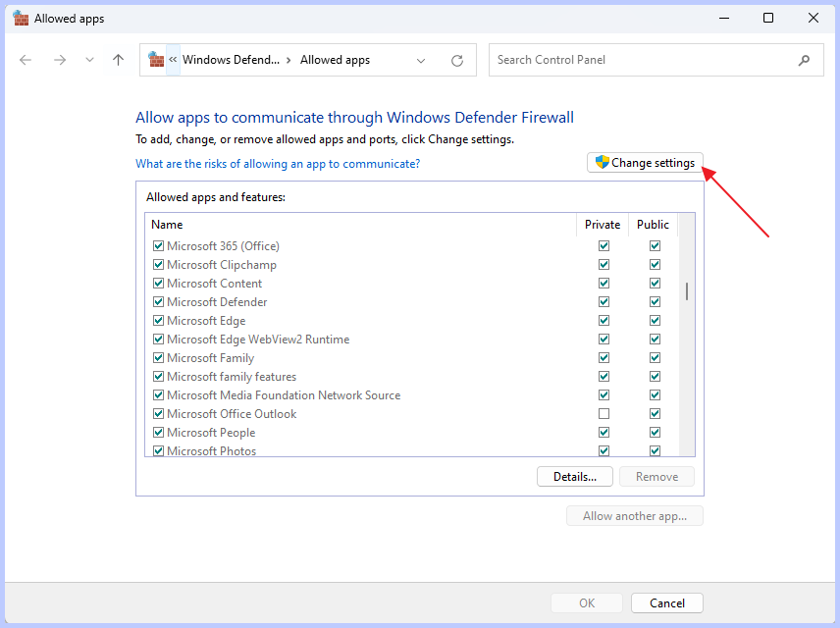
Task: Uncheck Private for Microsoft 365 (Office)
Action: pos(604,246)
